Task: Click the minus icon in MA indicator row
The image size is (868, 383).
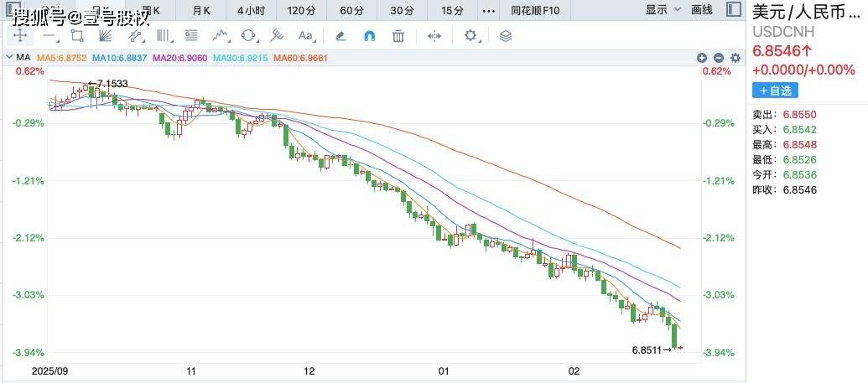Action: [x=719, y=58]
